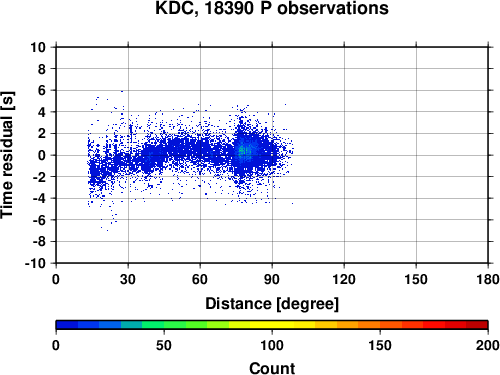Click the green section of the colorbar near 50

click(x=164, y=325)
